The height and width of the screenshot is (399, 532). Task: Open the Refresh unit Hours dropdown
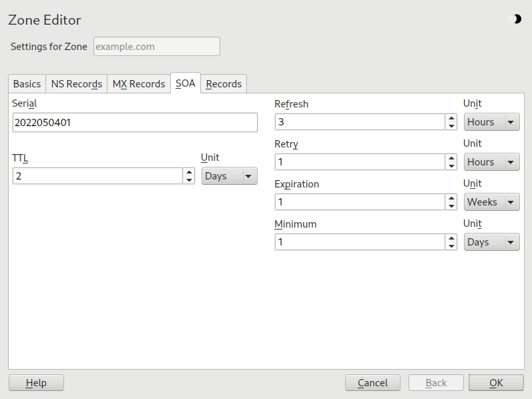(491, 122)
